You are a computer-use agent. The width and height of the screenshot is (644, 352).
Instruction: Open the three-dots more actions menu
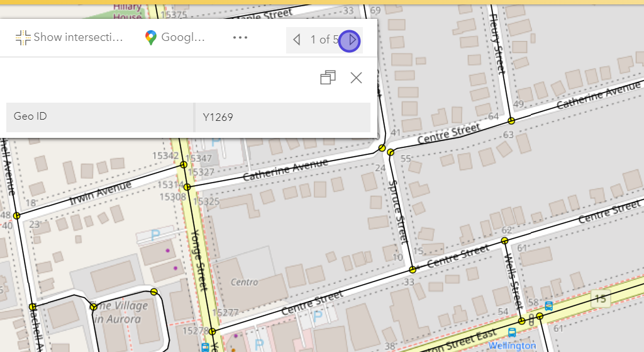(x=240, y=38)
